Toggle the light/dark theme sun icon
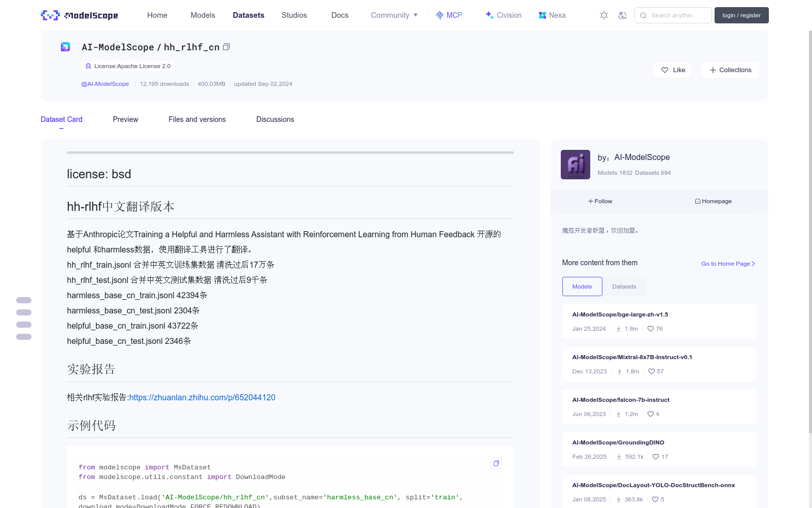This screenshot has width=812, height=508. (604, 15)
